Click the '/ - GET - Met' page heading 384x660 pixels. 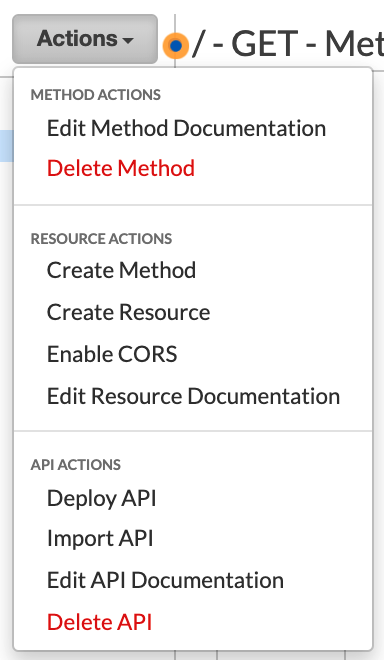click(x=287, y=44)
